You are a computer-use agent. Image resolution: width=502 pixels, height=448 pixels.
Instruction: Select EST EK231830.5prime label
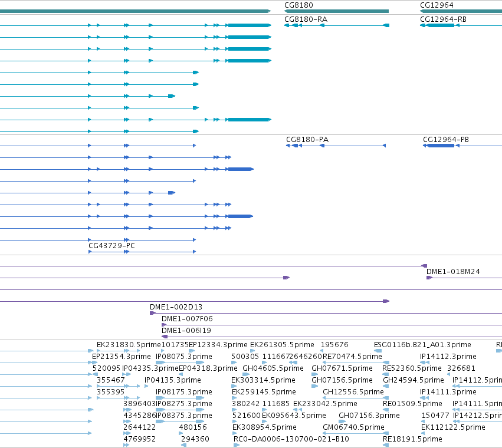(x=129, y=345)
